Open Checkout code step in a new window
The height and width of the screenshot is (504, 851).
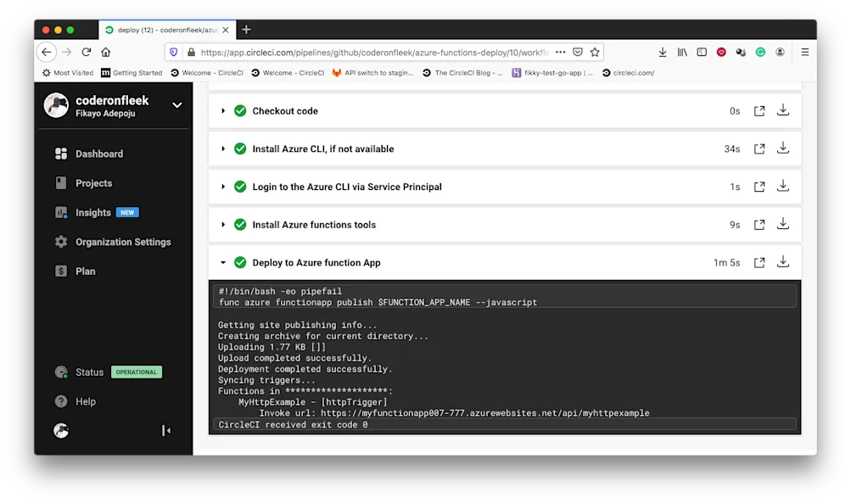pyautogui.click(x=759, y=110)
